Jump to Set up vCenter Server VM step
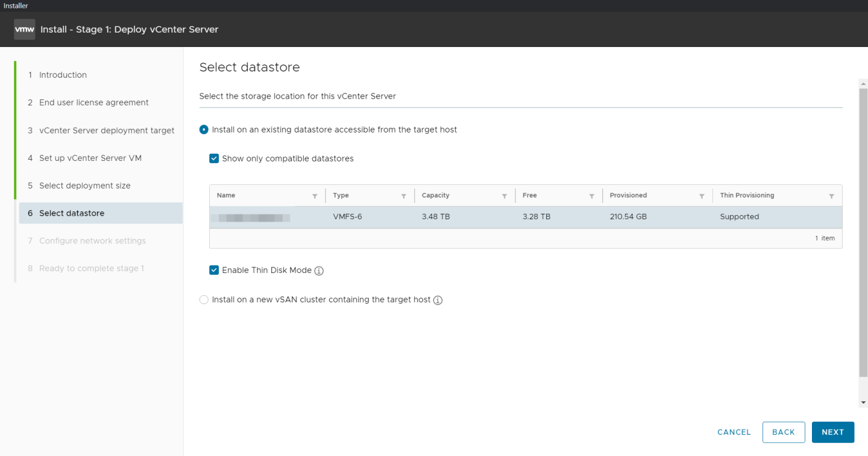 click(x=90, y=158)
